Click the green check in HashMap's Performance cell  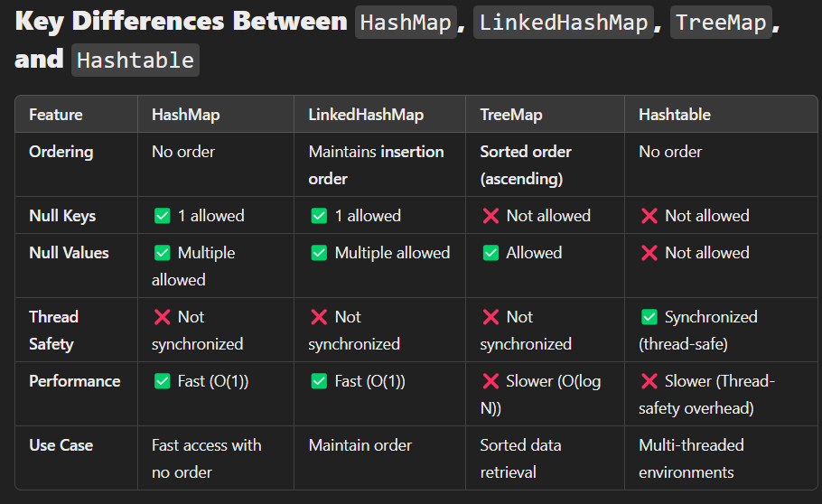tap(163, 381)
